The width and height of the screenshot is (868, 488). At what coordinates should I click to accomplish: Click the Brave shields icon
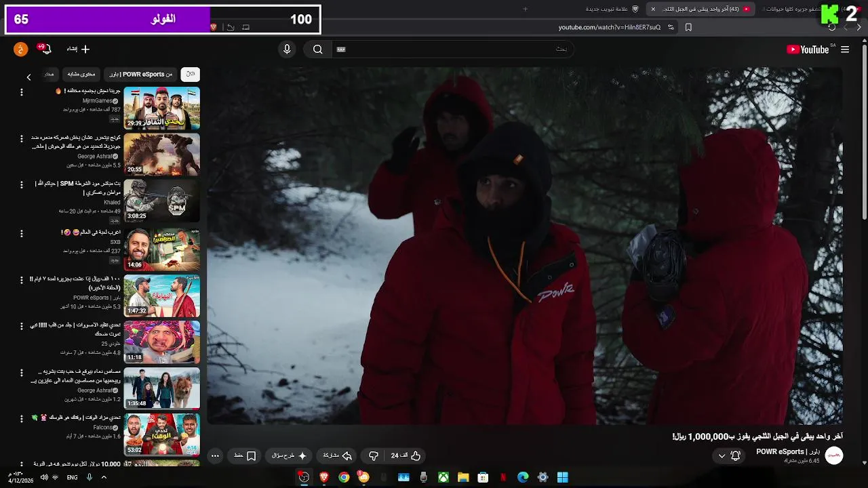(x=214, y=27)
